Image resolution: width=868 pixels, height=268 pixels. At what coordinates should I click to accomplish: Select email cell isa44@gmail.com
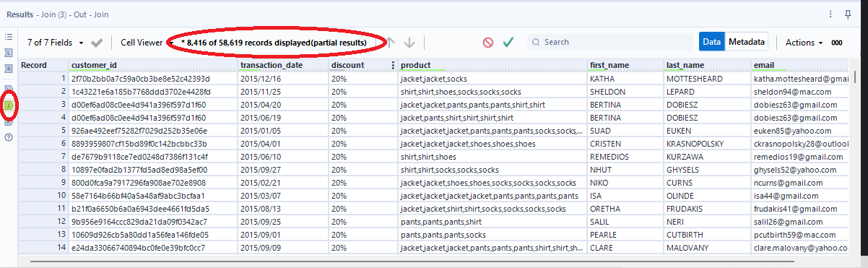(800, 196)
